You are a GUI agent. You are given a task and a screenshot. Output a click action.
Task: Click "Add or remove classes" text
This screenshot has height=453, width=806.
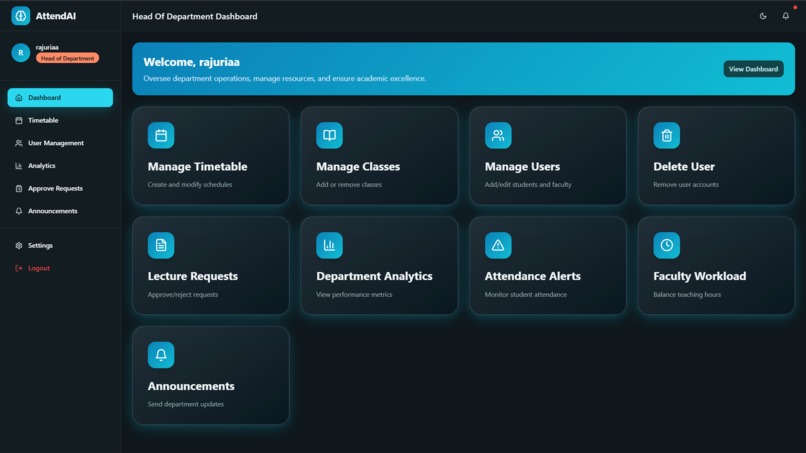point(349,185)
